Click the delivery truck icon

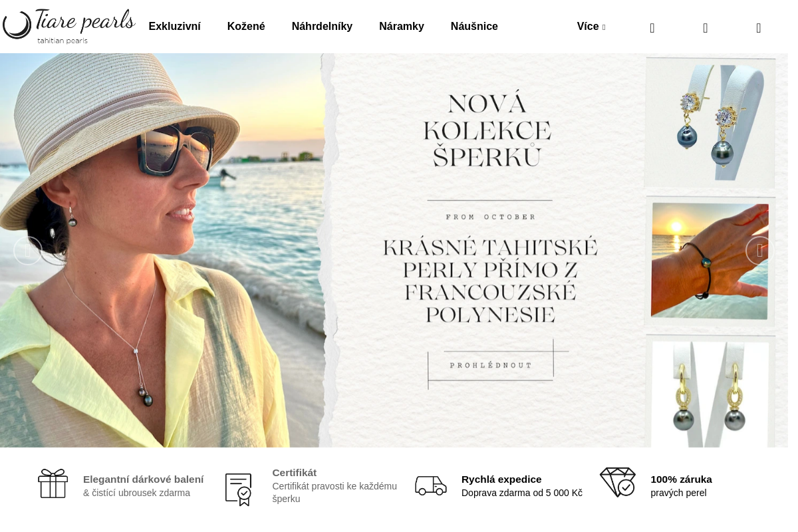[431, 485]
